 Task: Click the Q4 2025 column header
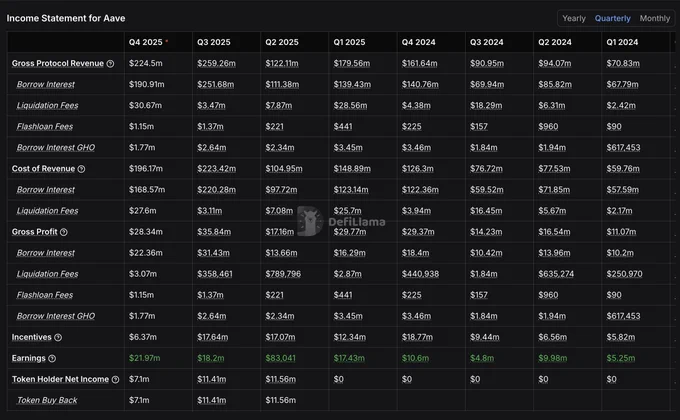(146, 42)
